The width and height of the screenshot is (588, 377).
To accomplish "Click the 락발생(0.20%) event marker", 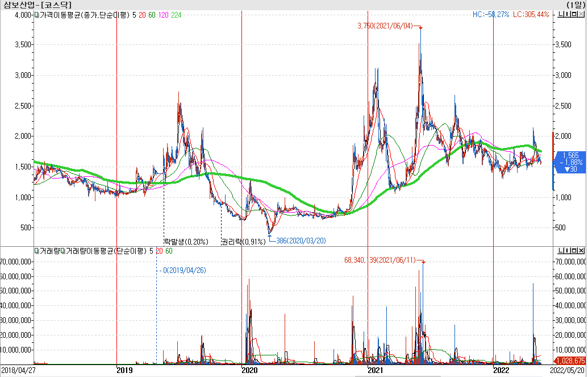I will [x=186, y=242].
